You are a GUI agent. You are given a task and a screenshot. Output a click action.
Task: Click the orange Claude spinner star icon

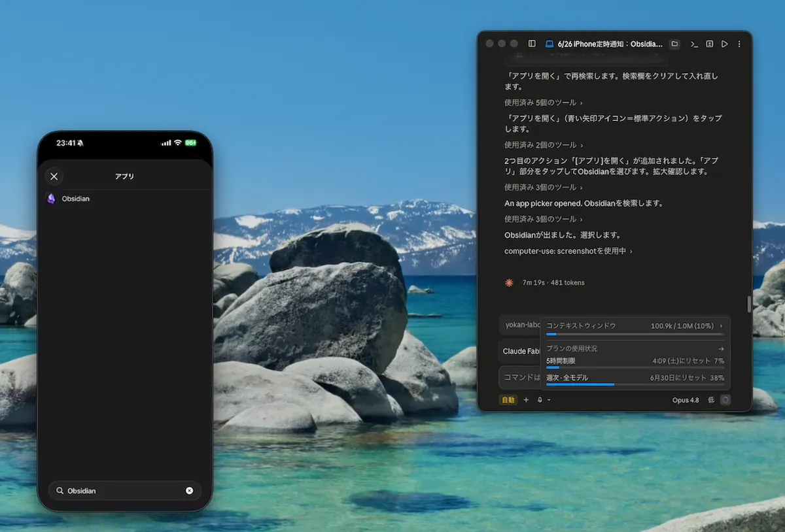(509, 282)
